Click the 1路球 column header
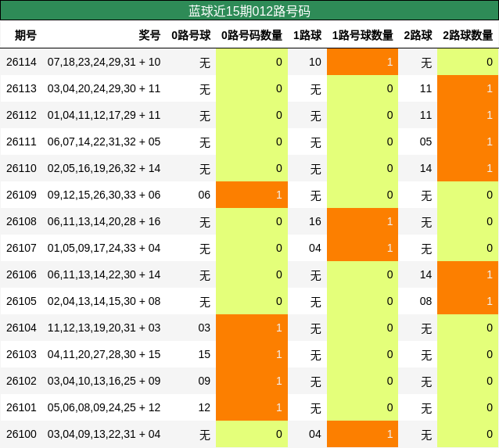The height and width of the screenshot is (448, 499). [x=307, y=35]
